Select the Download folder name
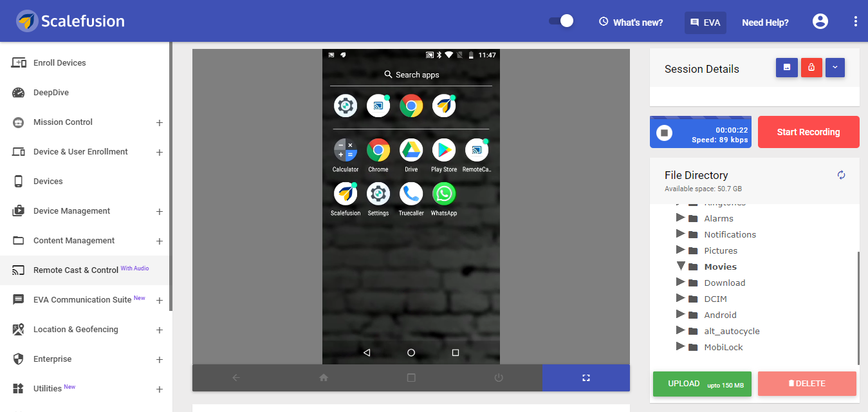868x412 pixels. tap(725, 283)
